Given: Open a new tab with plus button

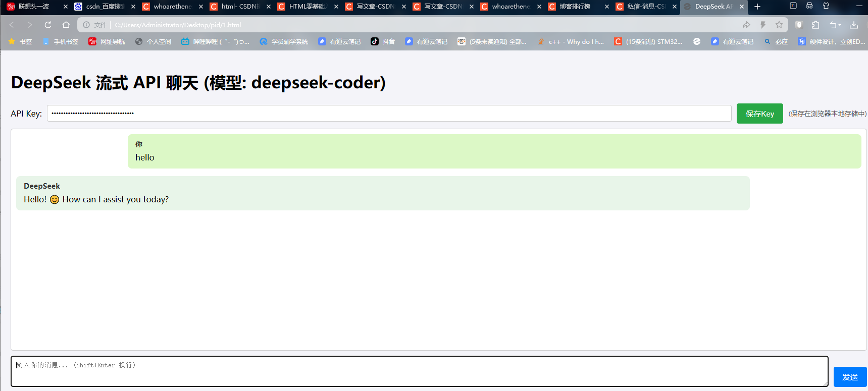Looking at the screenshot, I should (757, 7).
